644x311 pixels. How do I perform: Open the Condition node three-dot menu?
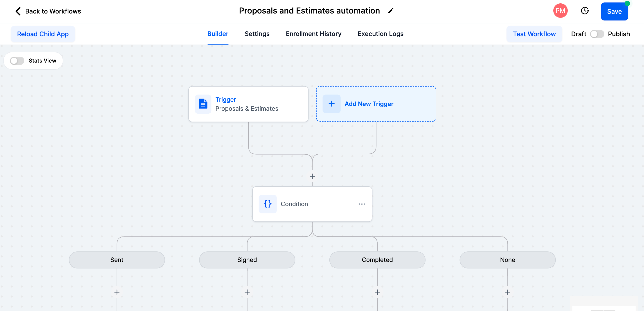tap(362, 204)
